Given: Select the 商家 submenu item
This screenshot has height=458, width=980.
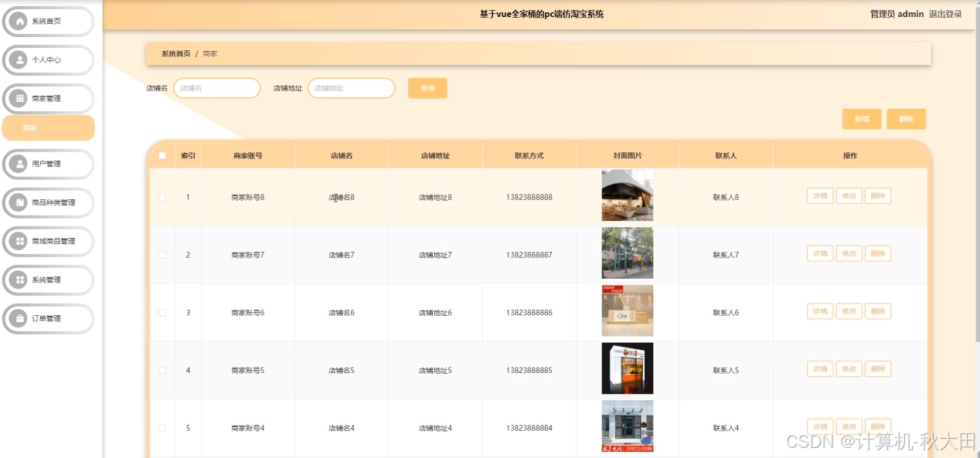Looking at the screenshot, I should [48, 128].
